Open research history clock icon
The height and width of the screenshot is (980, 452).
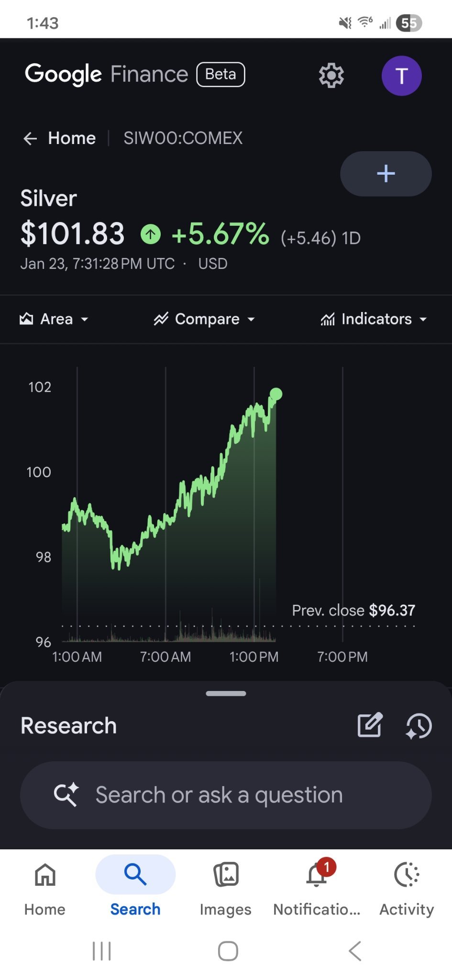(x=419, y=726)
